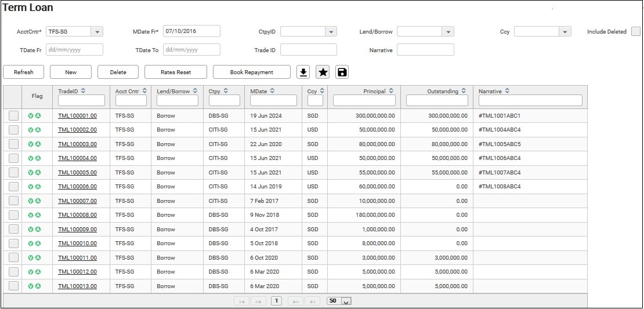Screen dimensions: 644x309
Task: Select the row checkbox for TML100001.00
Action: (x=13, y=116)
